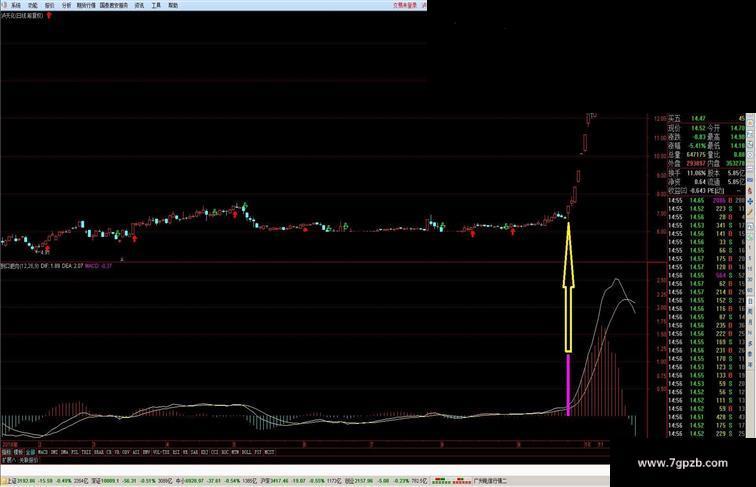Screen dimensions: 756x487
Task: Switch sub-chart indicator to KDJ
Action: point(204,452)
